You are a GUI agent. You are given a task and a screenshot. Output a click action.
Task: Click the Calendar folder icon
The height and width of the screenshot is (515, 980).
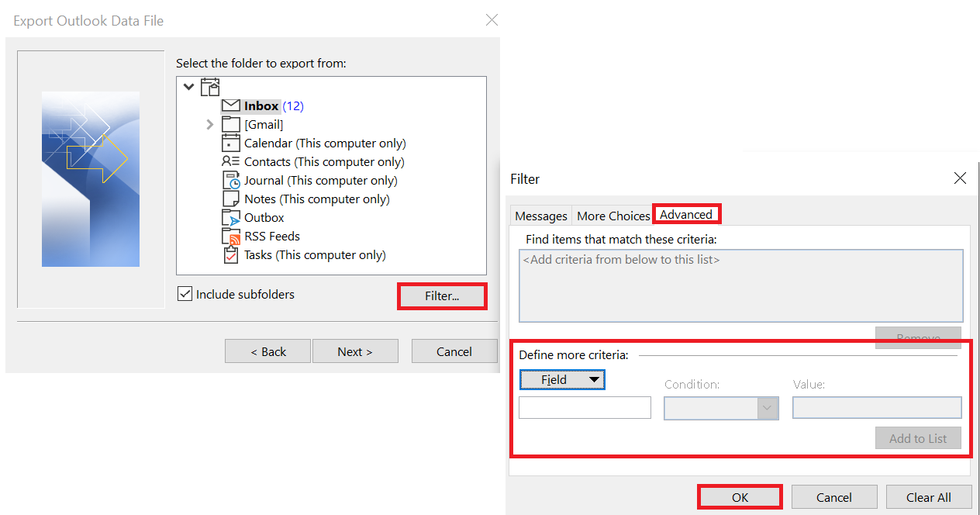(x=230, y=143)
